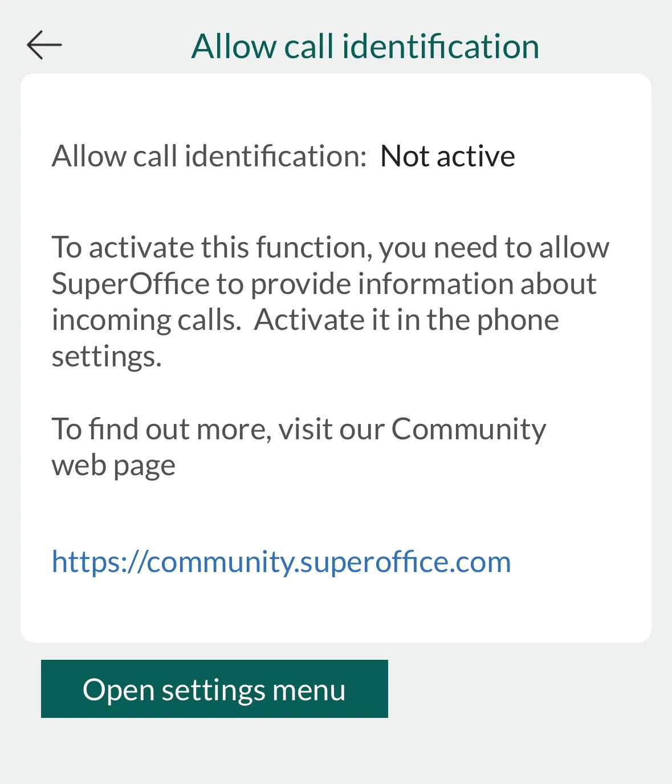Click the "Allow call identification:" label in card
Screen dimensions: 672x784
click(209, 156)
